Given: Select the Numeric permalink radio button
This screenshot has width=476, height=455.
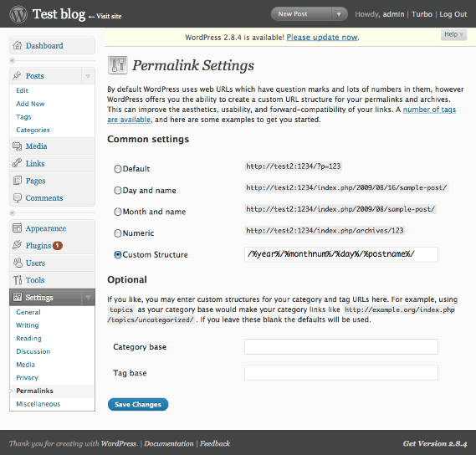Looking at the screenshot, I should click(x=118, y=233).
